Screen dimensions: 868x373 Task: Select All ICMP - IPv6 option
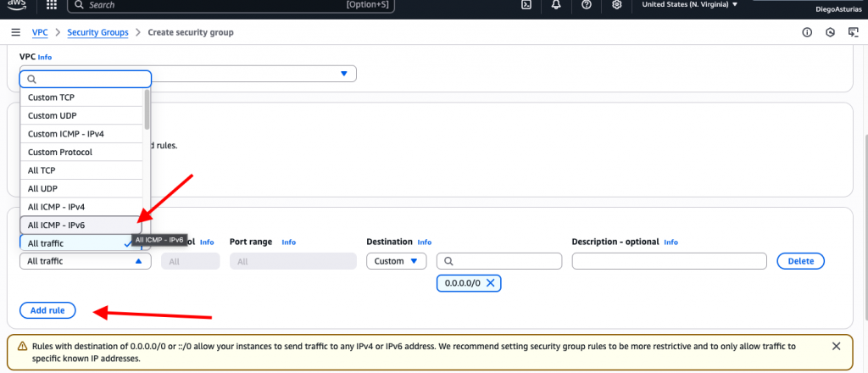(x=81, y=225)
